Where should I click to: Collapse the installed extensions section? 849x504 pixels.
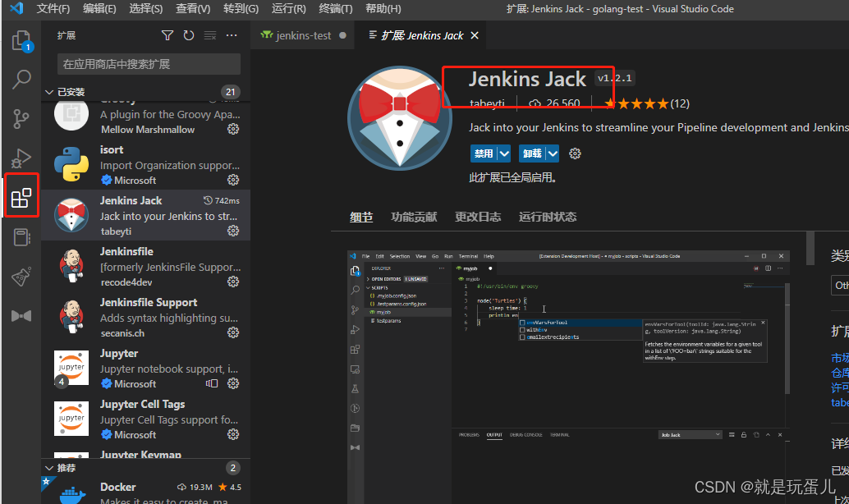(49, 92)
